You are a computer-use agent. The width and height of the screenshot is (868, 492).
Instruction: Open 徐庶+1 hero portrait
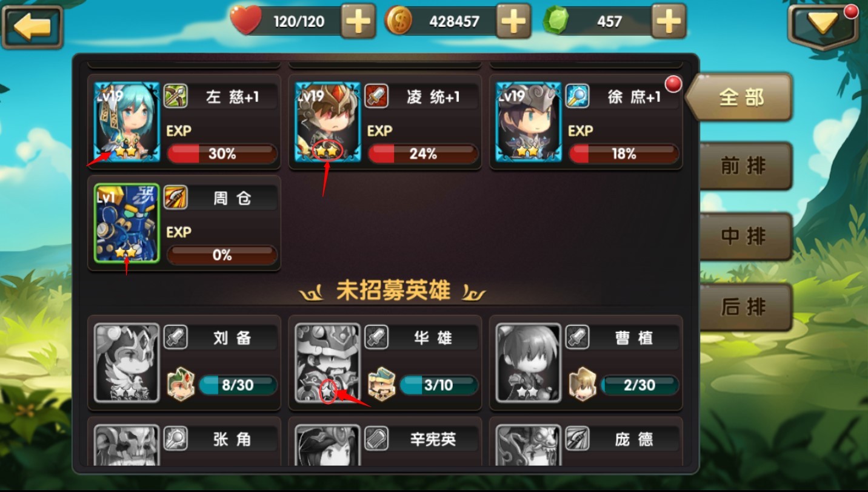529,122
